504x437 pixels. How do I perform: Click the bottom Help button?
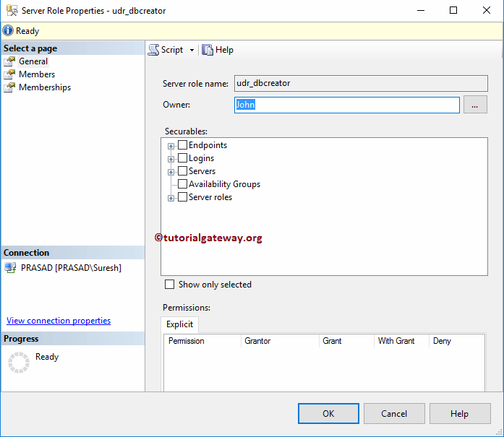tap(460, 414)
